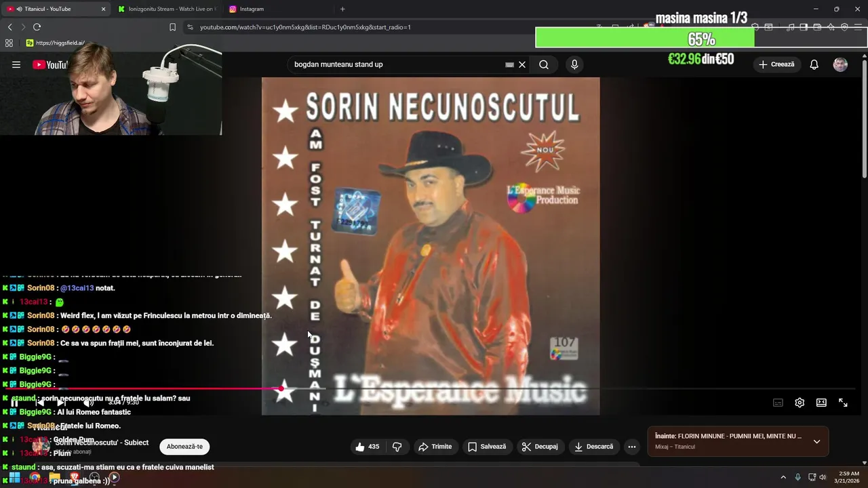This screenshot has width=868, height=488.
Task: Bookmark this page in address bar
Action: [172, 27]
